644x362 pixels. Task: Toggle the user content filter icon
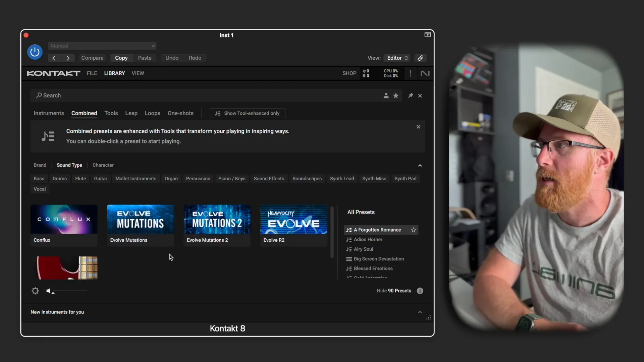coord(386,96)
